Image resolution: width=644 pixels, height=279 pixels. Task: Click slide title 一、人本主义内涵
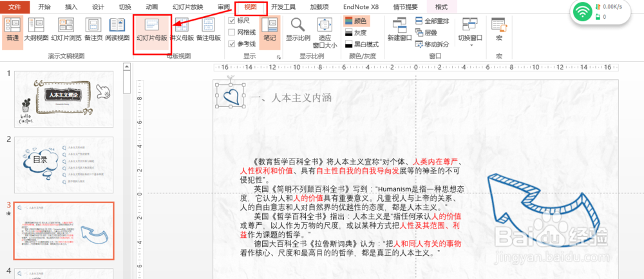click(x=292, y=98)
